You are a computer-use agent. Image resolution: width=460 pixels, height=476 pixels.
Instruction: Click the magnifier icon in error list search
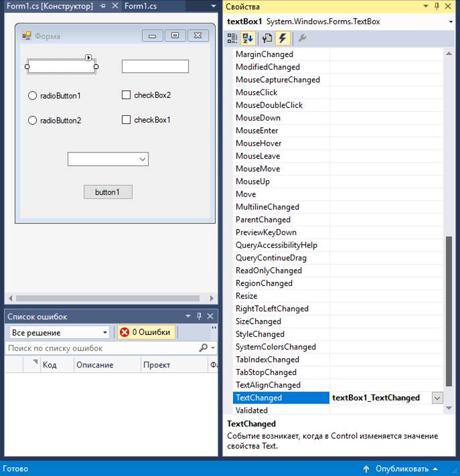pyautogui.click(x=204, y=348)
